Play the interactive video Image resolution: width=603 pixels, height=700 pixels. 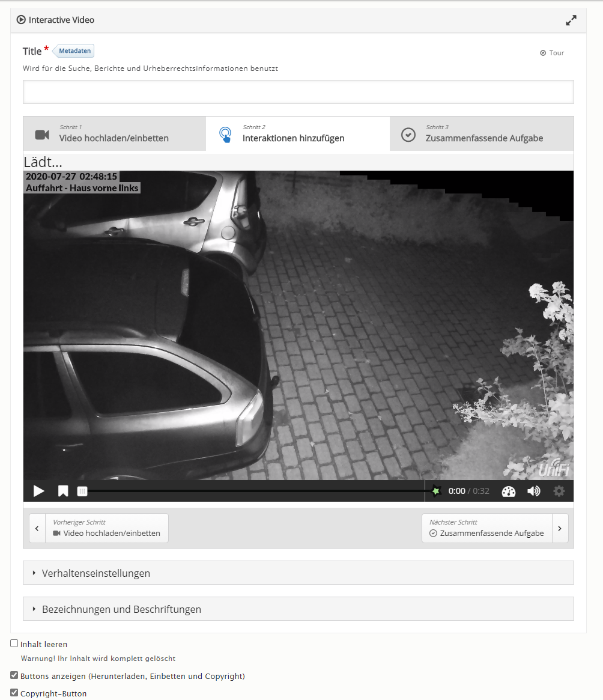(39, 491)
